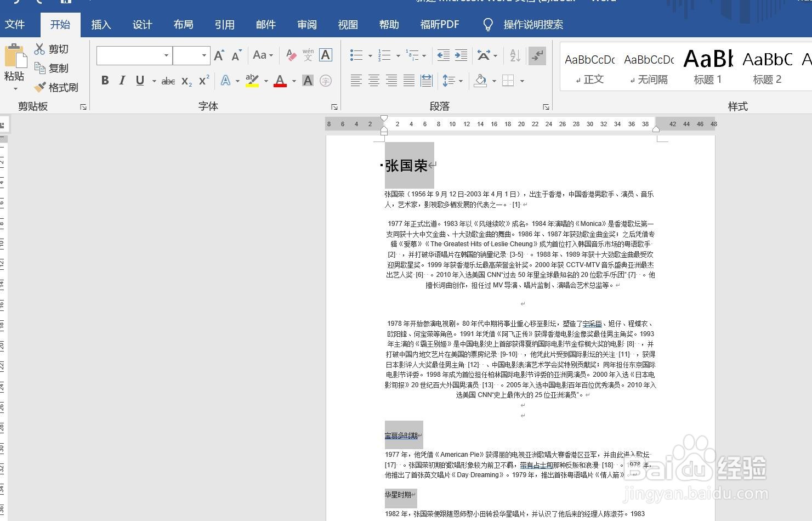Open the 福昕PDF ribbon tab
This screenshot has width=812, height=521.
(x=439, y=25)
